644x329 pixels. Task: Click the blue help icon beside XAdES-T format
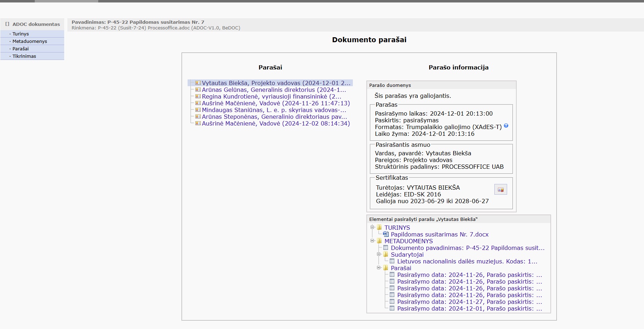(x=506, y=126)
